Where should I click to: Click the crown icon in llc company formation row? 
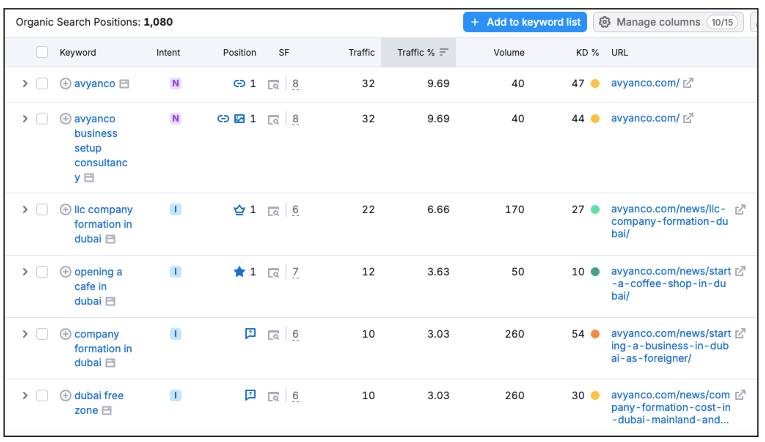click(239, 210)
